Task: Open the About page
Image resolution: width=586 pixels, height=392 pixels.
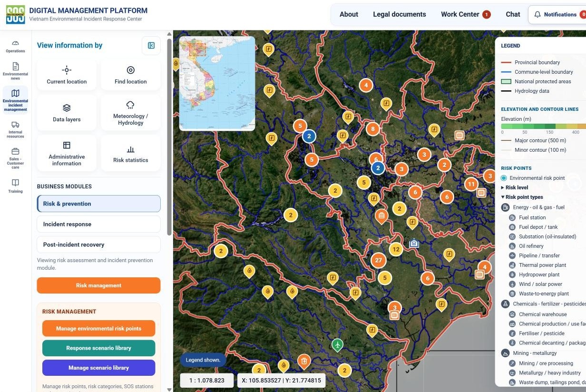Action: click(349, 14)
